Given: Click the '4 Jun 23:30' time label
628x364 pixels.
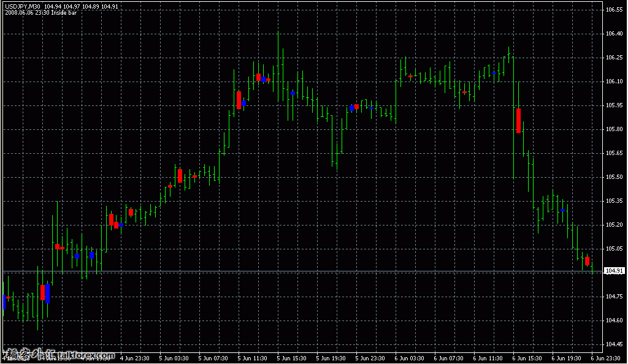Looking at the screenshot, I should [134, 358].
